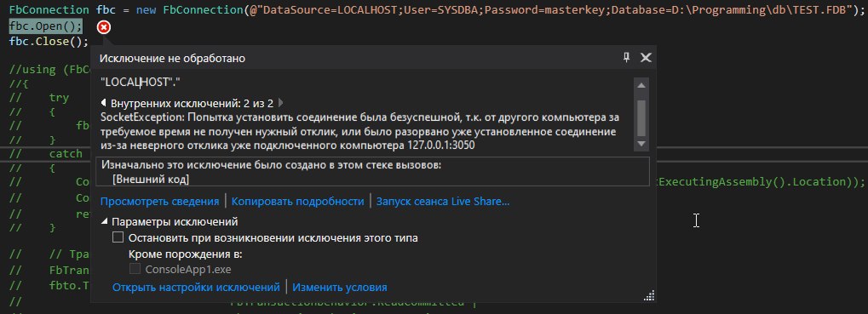The height and width of the screenshot is (314, 868).
Task: Click the '[Внешний код]' stack entry
Action: point(151,180)
